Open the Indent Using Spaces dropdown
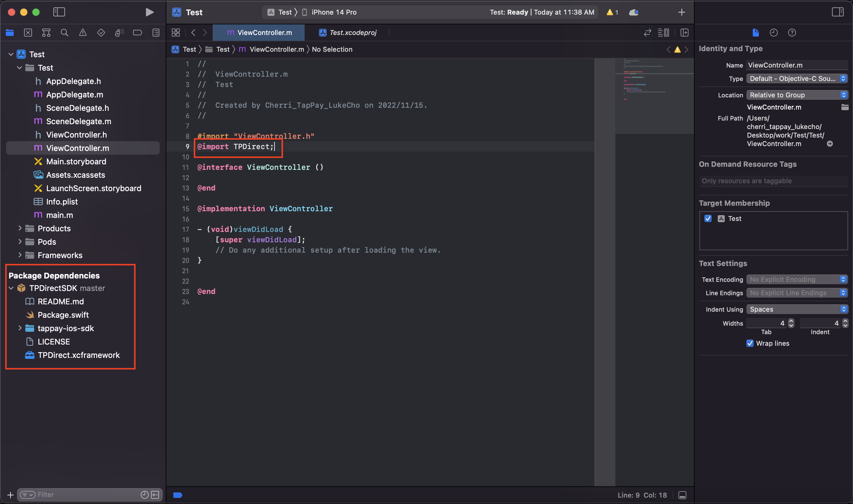The image size is (853, 504). coord(797,309)
